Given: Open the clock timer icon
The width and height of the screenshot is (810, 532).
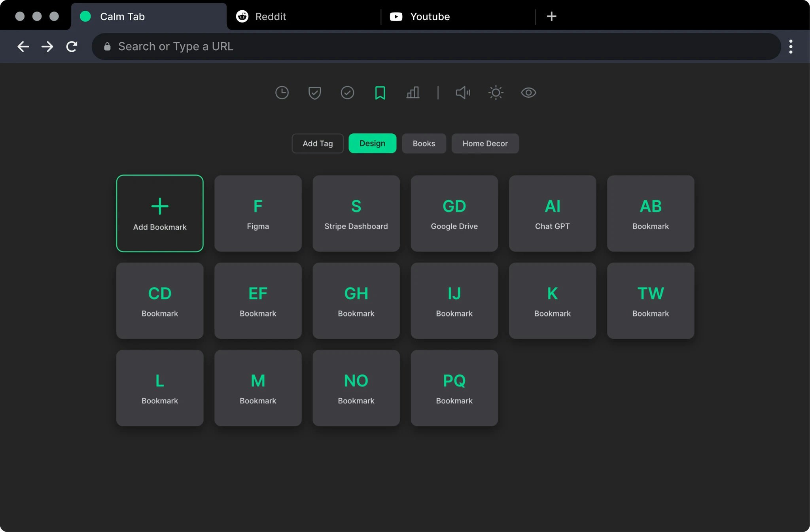Looking at the screenshot, I should click(x=282, y=93).
